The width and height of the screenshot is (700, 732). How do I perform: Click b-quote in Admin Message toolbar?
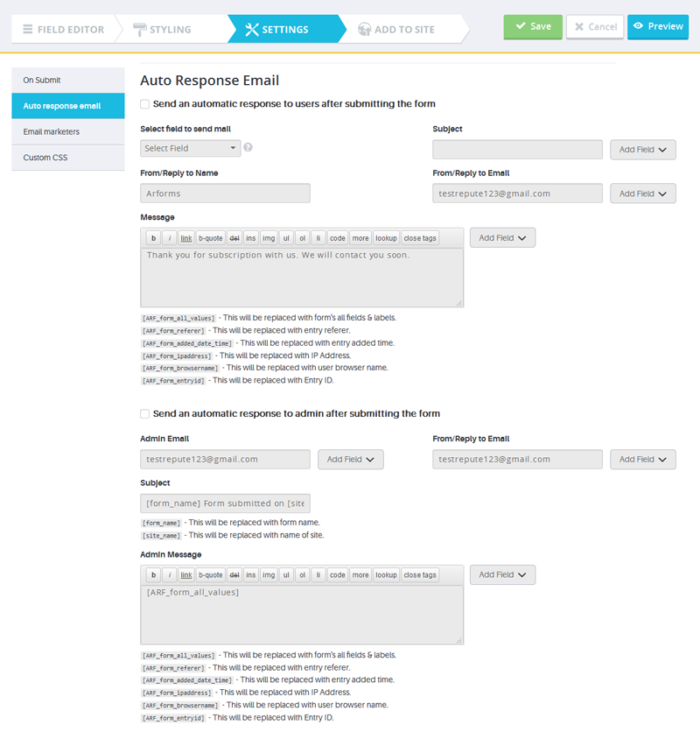coord(211,575)
